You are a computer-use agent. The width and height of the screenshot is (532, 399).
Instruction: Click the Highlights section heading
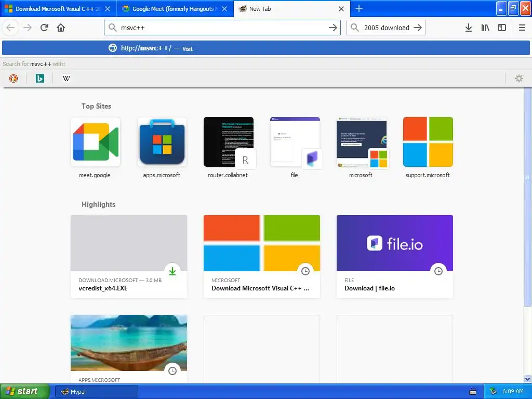[98, 204]
